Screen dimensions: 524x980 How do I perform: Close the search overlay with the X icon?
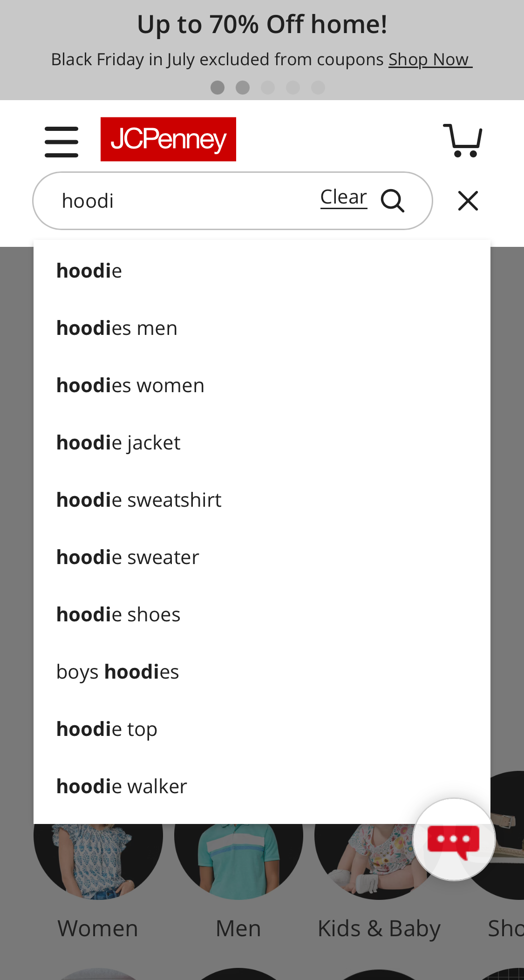[x=468, y=200]
